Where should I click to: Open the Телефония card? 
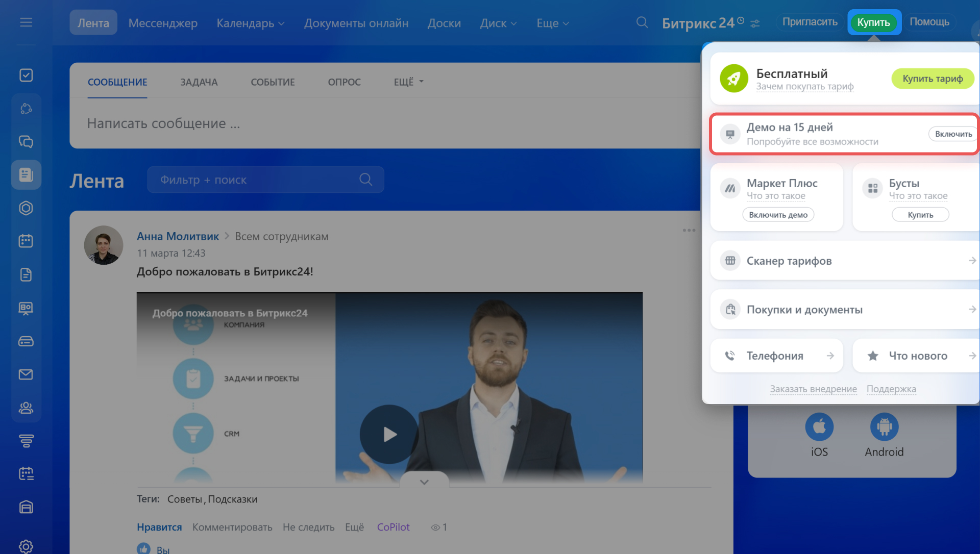776,356
